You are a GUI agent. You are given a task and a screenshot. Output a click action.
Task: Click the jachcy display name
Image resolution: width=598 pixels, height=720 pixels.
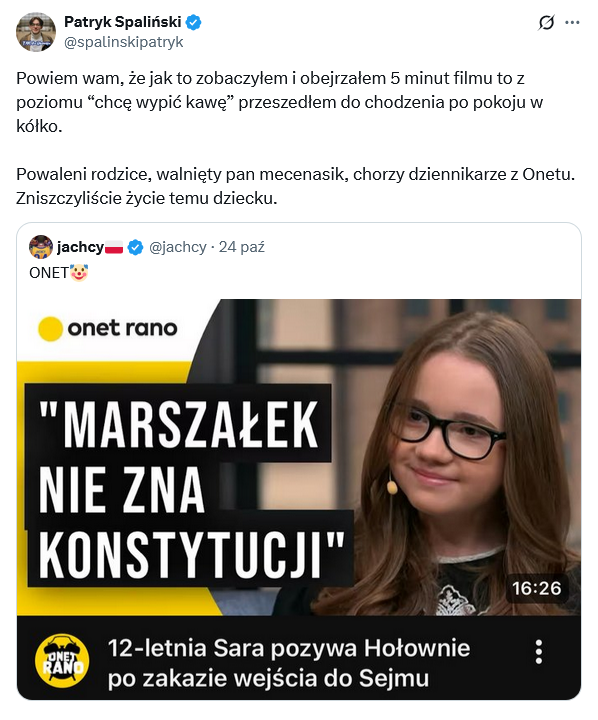(80, 247)
